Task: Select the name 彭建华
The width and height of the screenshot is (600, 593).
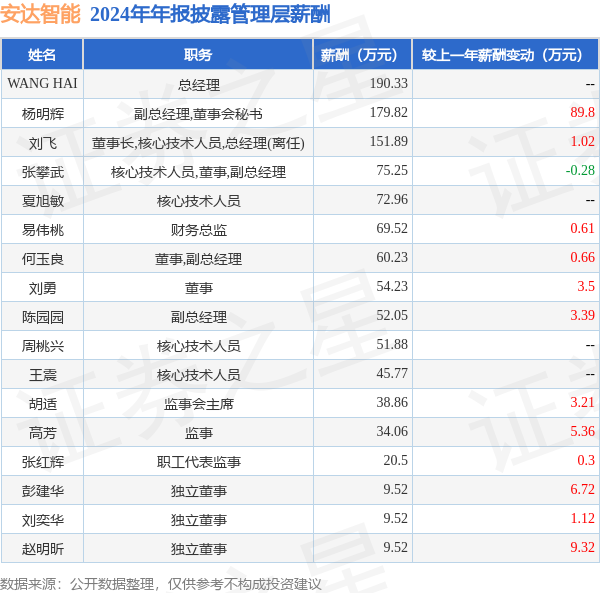Action: 42,491
